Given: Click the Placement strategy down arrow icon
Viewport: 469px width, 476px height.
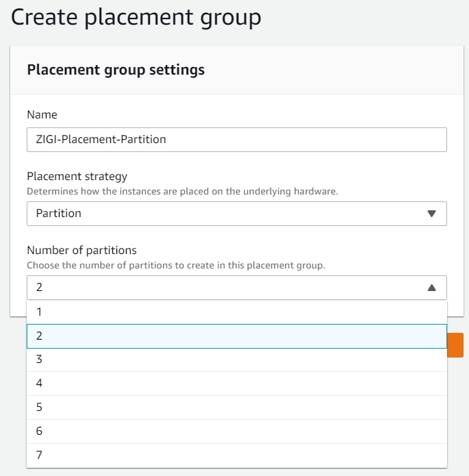Looking at the screenshot, I should (x=431, y=213).
